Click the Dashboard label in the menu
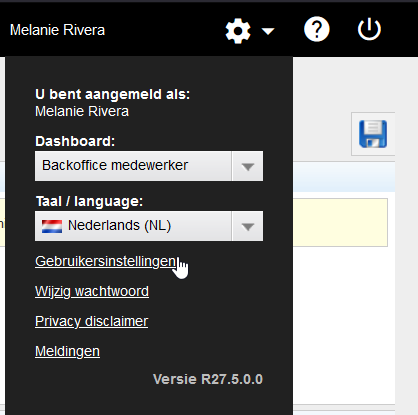The height and width of the screenshot is (415, 418). tap(75, 141)
